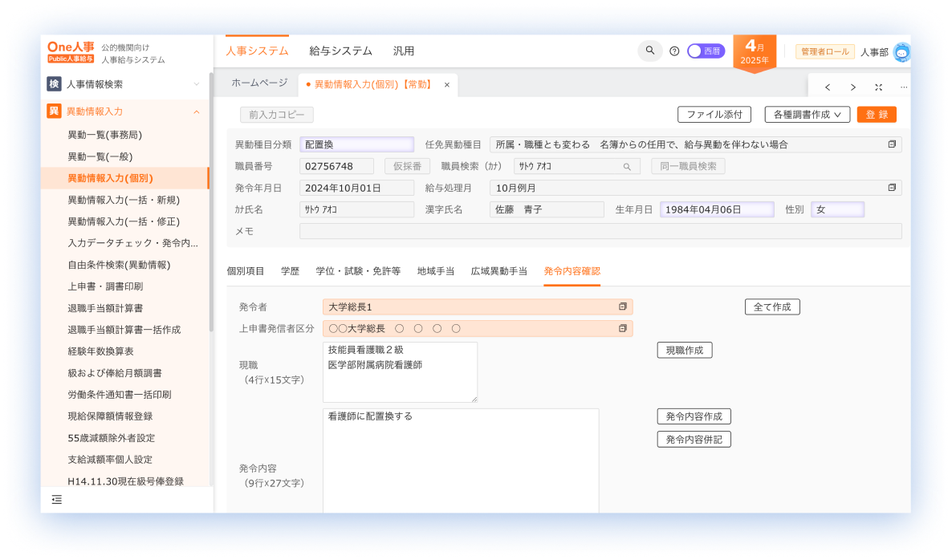The height and width of the screenshot is (560, 952).
Task: Open the help question mark icon
Action: click(x=674, y=51)
